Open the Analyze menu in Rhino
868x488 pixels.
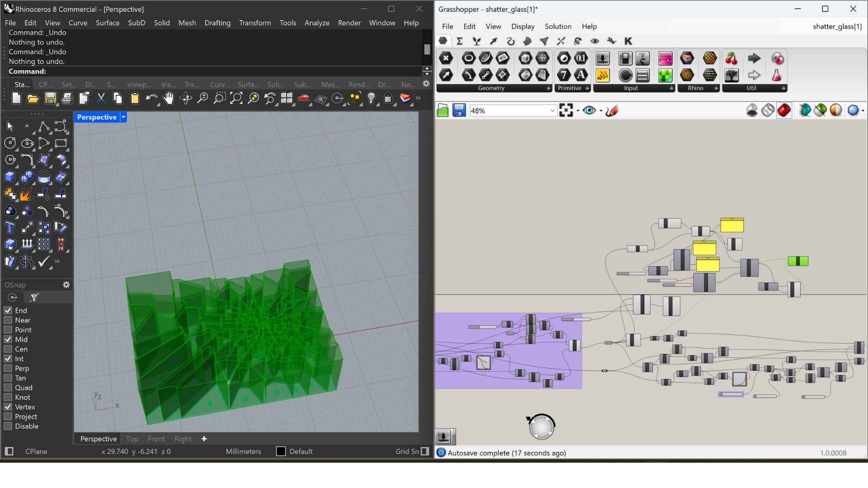317,23
